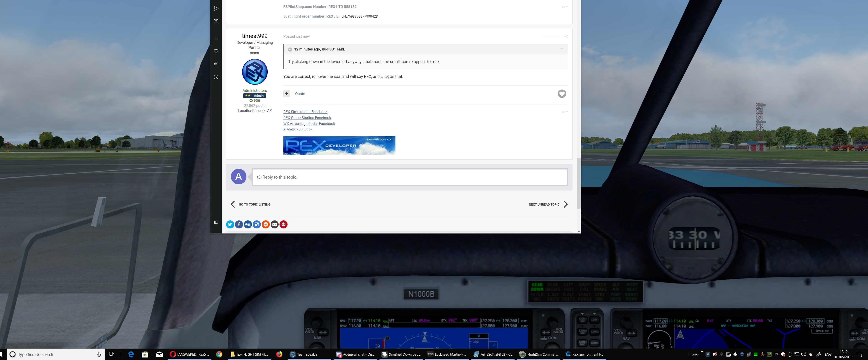
Task: Open Firefox from taskbar
Action: tap(279, 354)
